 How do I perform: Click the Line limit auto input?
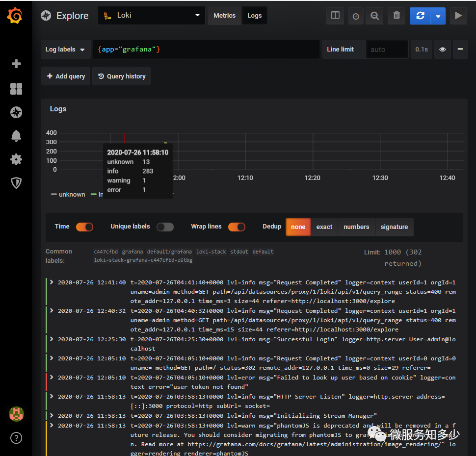click(x=387, y=49)
